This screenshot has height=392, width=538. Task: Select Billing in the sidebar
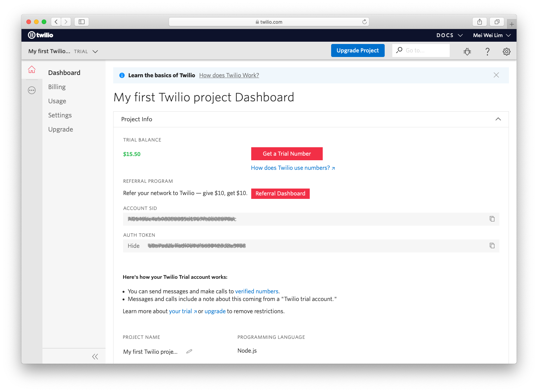(x=57, y=87)
